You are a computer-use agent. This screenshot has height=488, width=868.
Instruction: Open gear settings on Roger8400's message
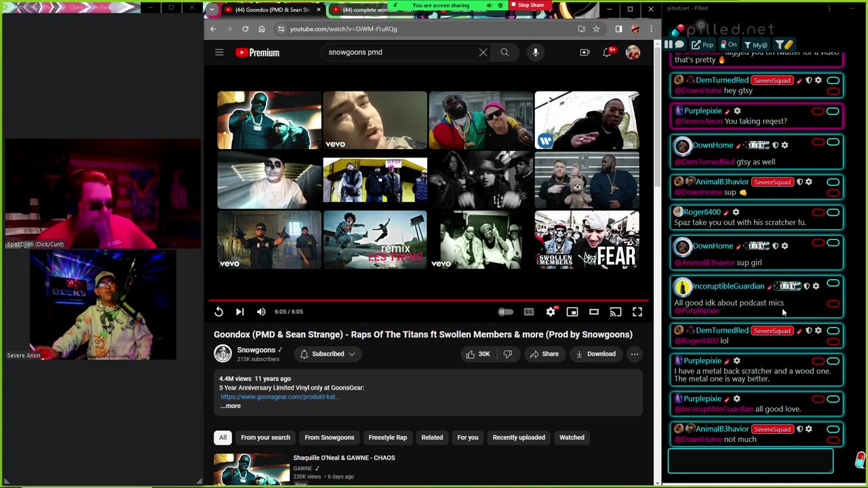(x=736, y=212)
